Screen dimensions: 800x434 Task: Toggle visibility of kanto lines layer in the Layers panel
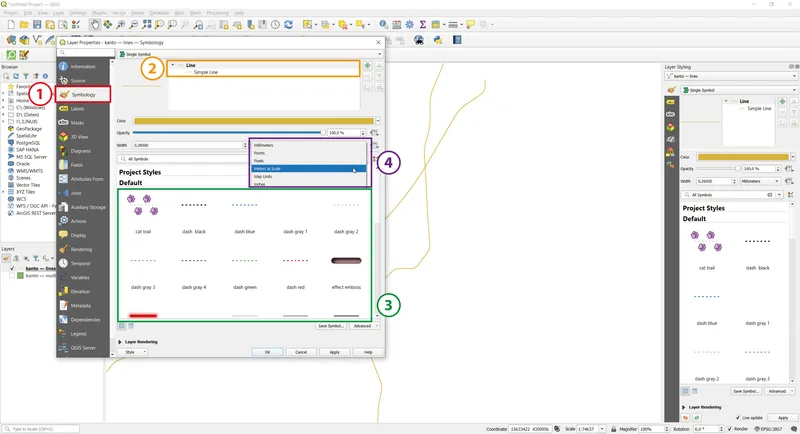(12, 268)
